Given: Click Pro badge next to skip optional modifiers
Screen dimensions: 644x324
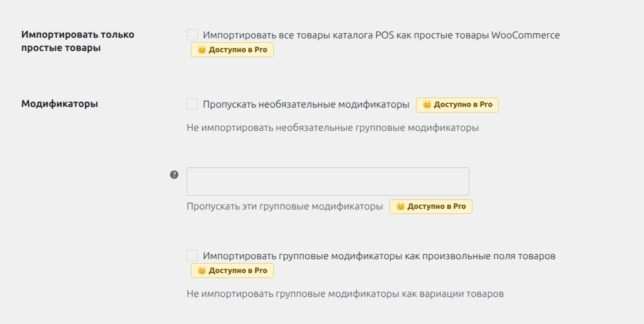Looking at the screenshot, I should point(457,105).
